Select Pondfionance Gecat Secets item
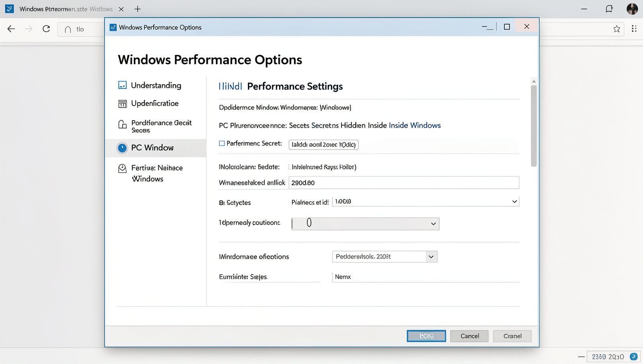The height and width of the screenshot is (364, 643). [161, 126]
